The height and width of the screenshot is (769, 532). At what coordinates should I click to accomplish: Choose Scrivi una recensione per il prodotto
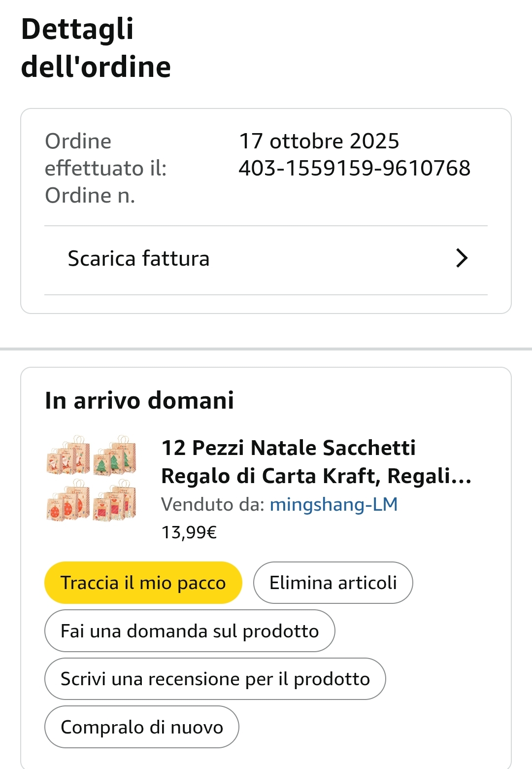click(215, 679)
